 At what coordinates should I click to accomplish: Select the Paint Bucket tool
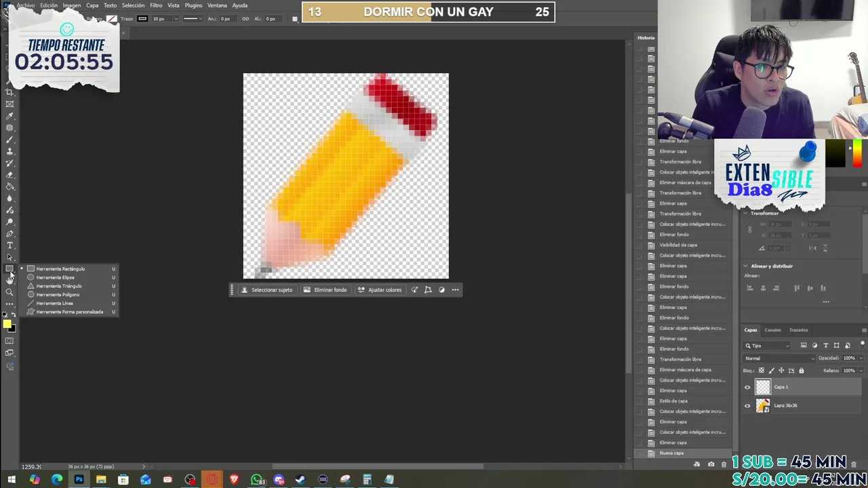click(x=9, y=186)
